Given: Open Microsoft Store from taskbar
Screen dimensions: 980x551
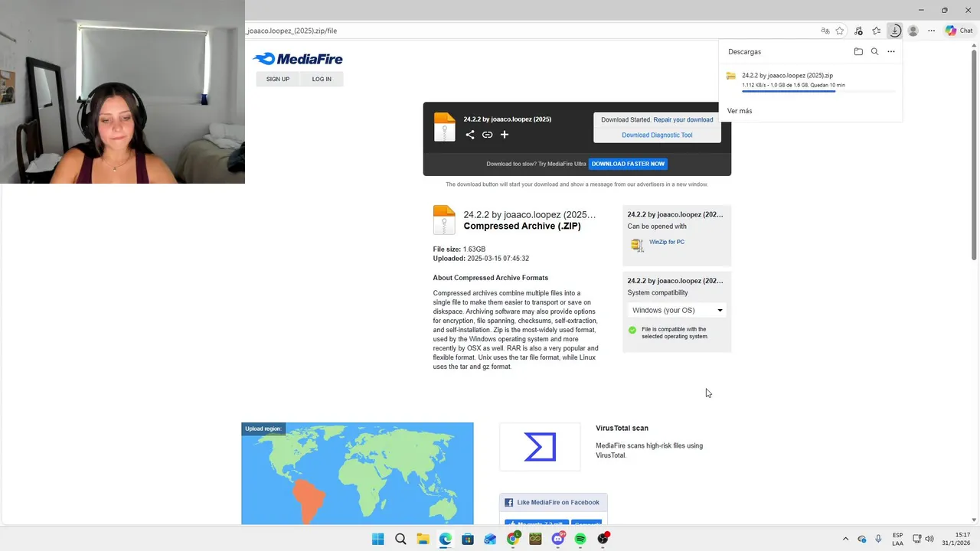Looking at the screenshot, I should pos(468,539).
